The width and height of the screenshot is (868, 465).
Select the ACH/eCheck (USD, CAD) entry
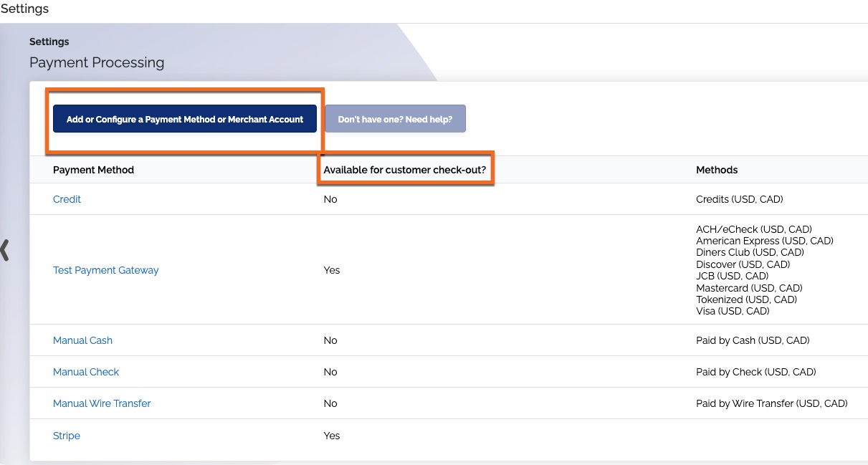(753, 229)
